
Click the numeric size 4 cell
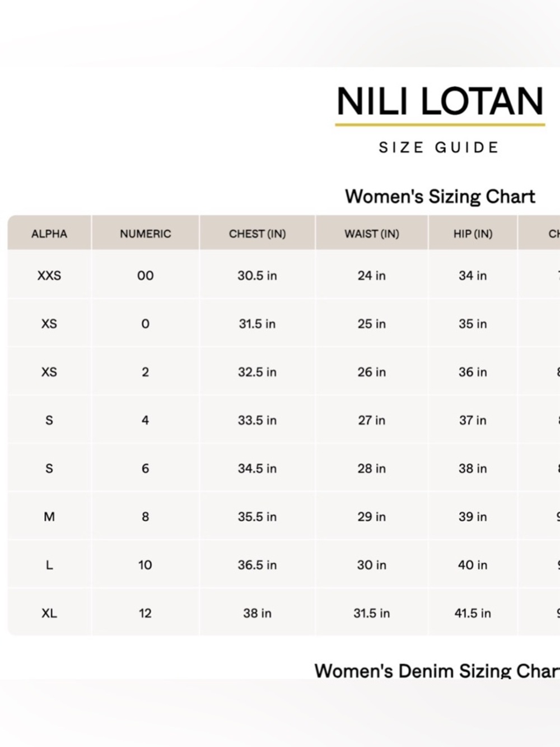145,420
